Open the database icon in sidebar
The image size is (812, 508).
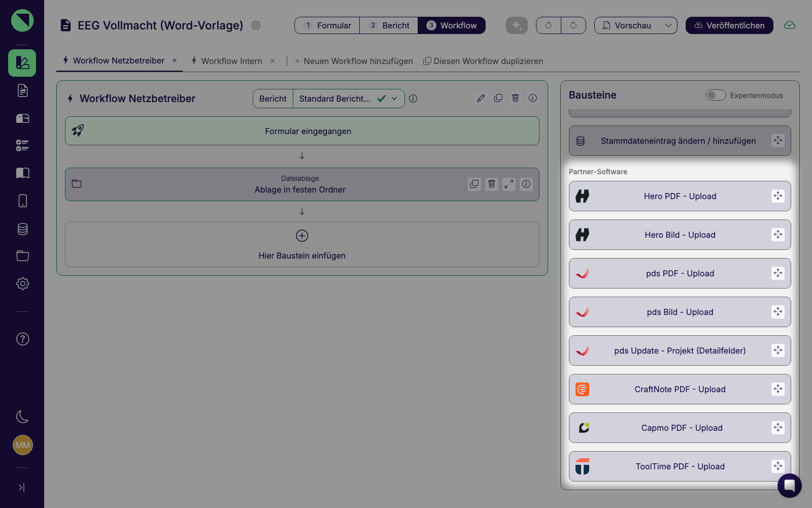pyautogui.click(x=22, y=229)
